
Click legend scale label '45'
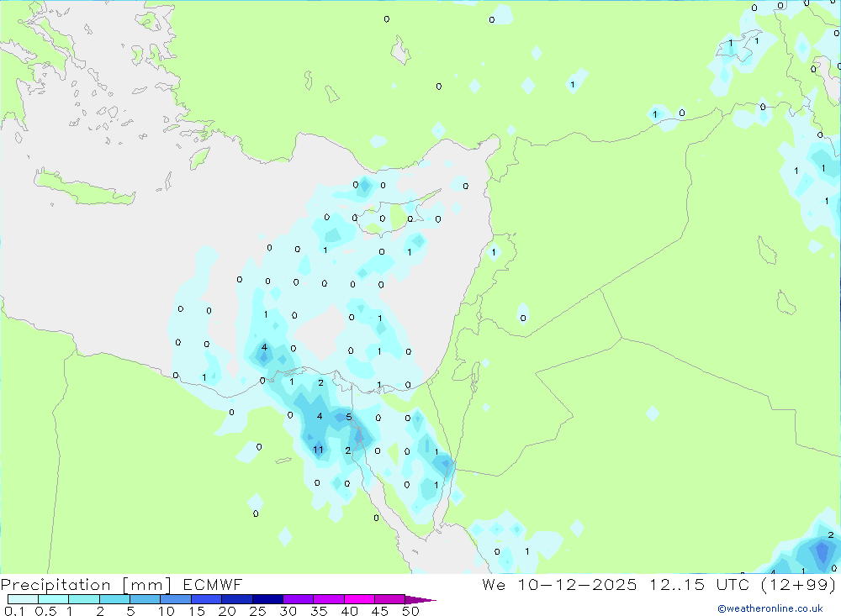[380, 611]
